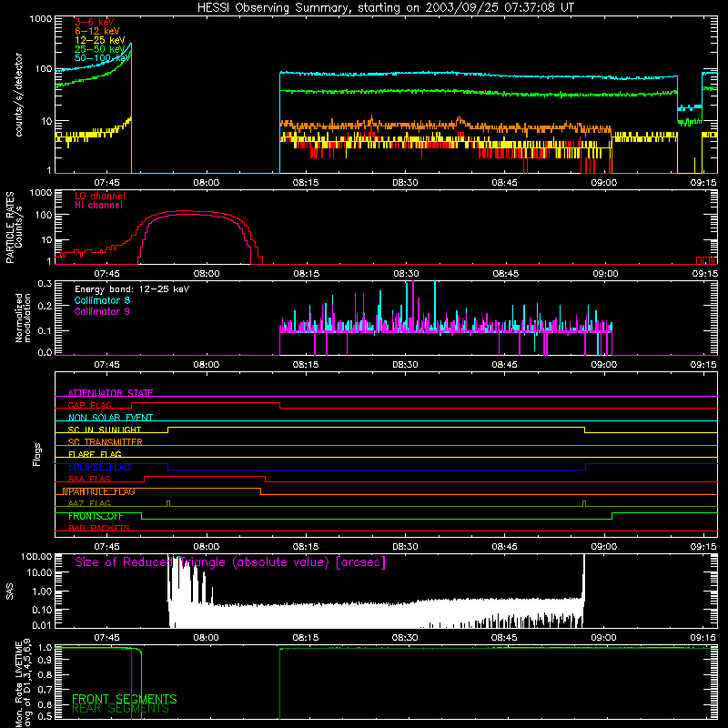Image resolution: width=728 pixels, height=728 pixels.
Task: Click the 'HI channel' legend label
Action: click(98, 205)
